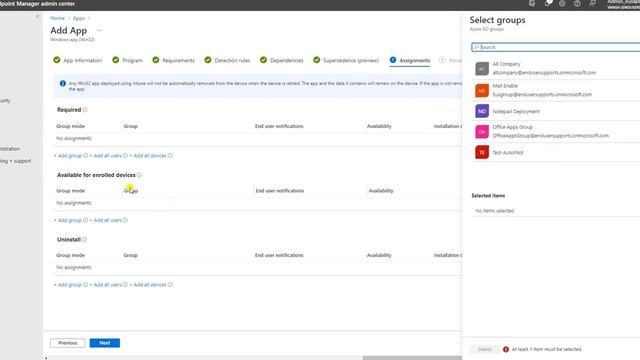640x360 pixels.
Task: Select the Notepad Deployment group name
Action: (x=516, y=111)
